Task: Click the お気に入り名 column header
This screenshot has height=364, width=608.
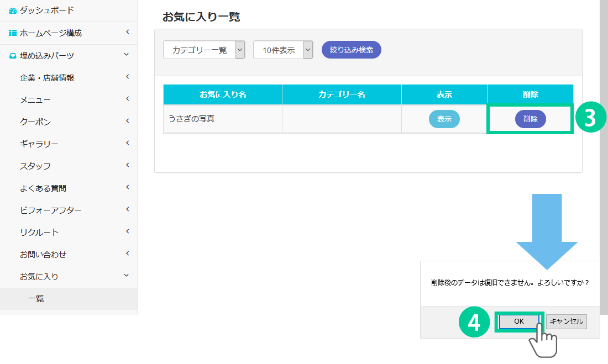Action: point(223,94)
